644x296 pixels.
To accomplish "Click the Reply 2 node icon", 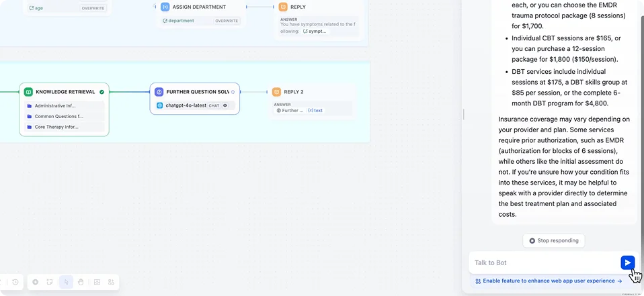I will point(276,92).
